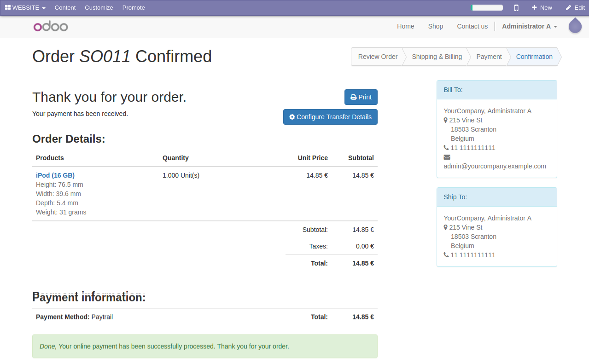Click 'Your payment has been received.' text

pyautogui.click(x=80, y=114)
